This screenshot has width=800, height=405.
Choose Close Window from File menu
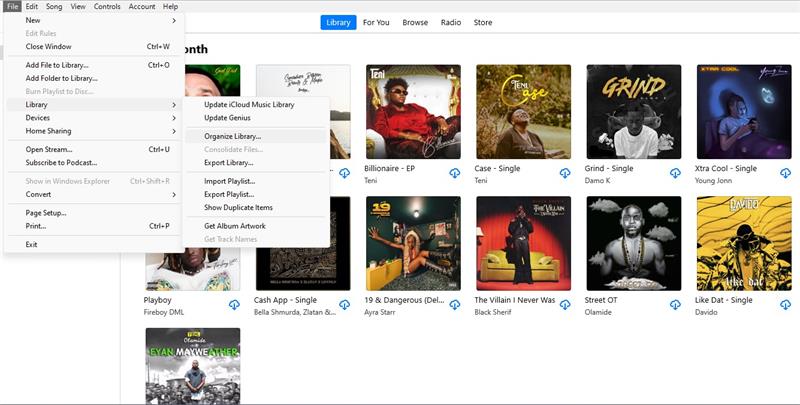pyautogui.click(x=94, y=46)
